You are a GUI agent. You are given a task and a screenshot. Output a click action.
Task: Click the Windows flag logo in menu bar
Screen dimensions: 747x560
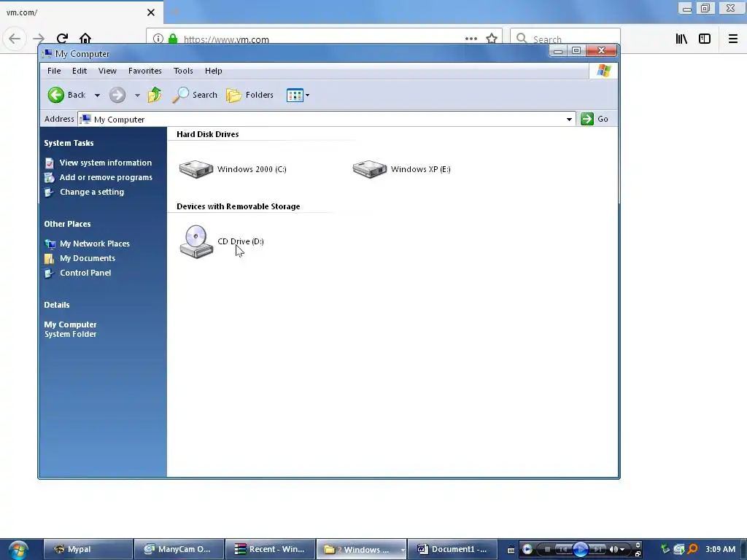(x=603, y=71)
